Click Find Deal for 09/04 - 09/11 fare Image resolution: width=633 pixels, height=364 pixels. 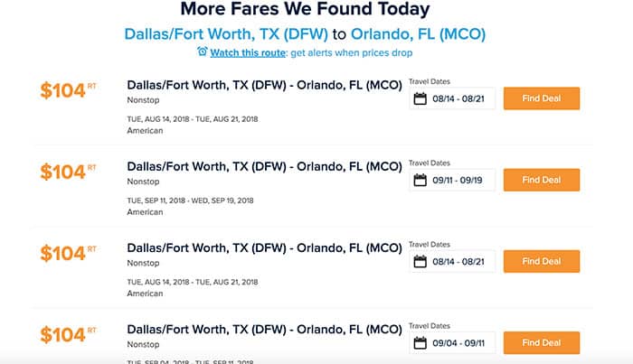tap(542, 342)
